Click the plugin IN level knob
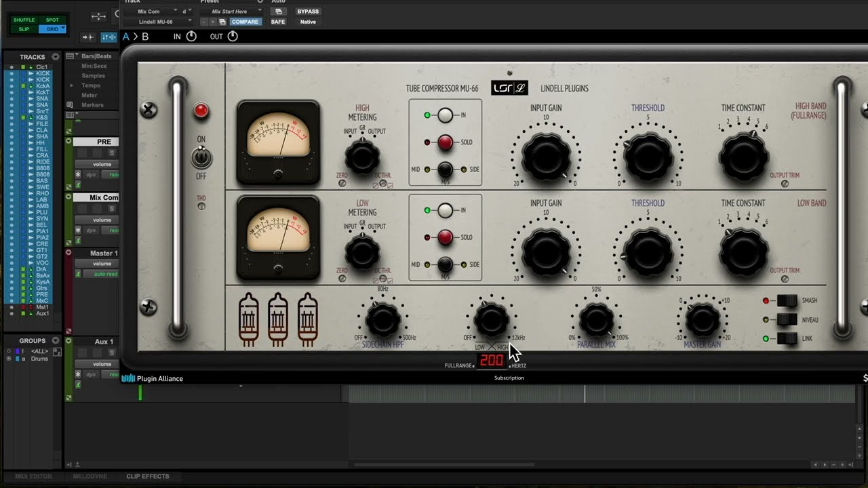Image resolution: width=868 pixels, height=488 pixels. coord(191,36)
